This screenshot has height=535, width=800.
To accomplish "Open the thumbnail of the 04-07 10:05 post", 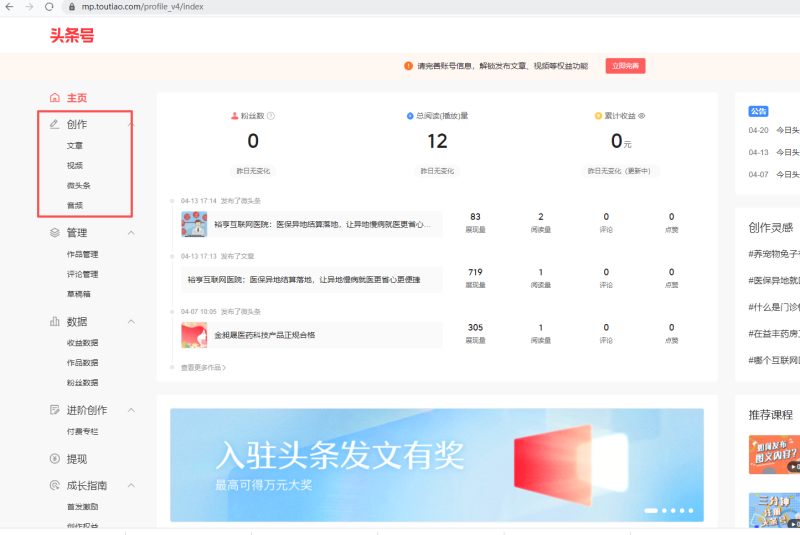I will pos(194,335).
